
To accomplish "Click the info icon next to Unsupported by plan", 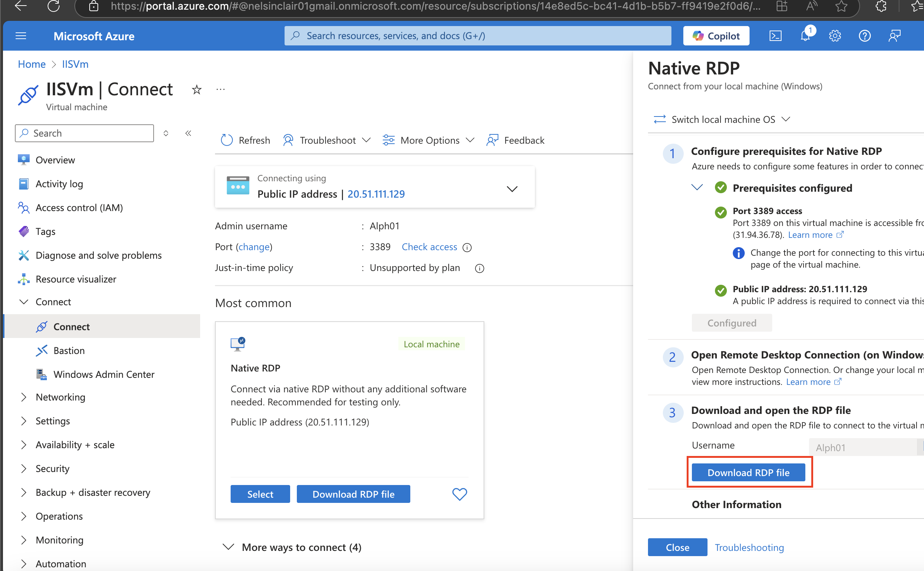I will coord(479,268).
